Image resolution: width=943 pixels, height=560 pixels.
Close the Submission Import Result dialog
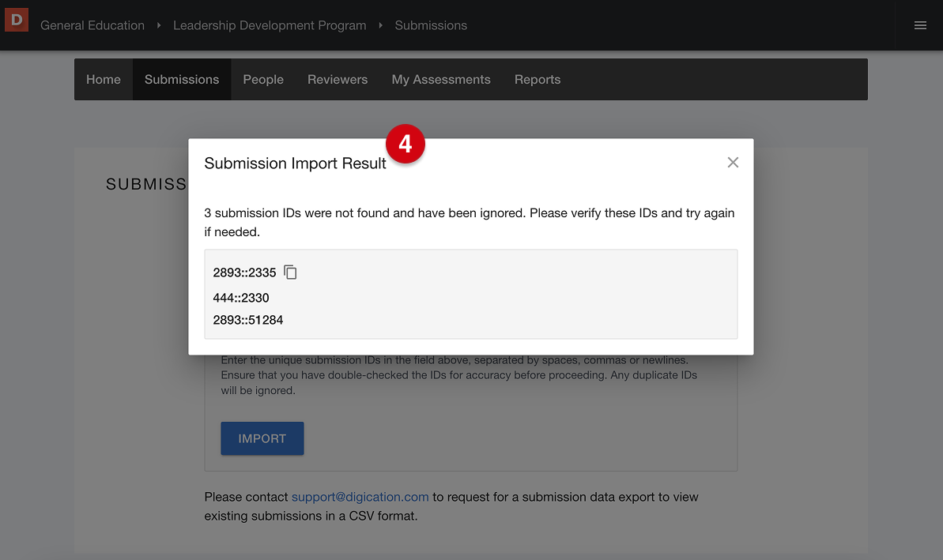[733, 163]
